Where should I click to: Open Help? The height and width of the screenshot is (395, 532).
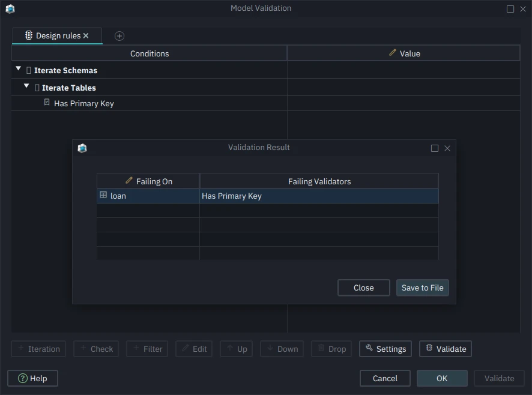click(x=32, y=378)
